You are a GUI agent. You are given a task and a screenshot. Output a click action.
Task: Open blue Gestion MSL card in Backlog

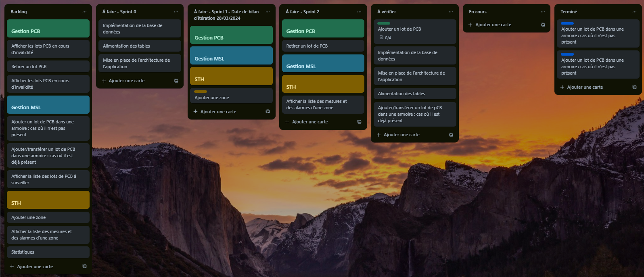click(48, 104)
